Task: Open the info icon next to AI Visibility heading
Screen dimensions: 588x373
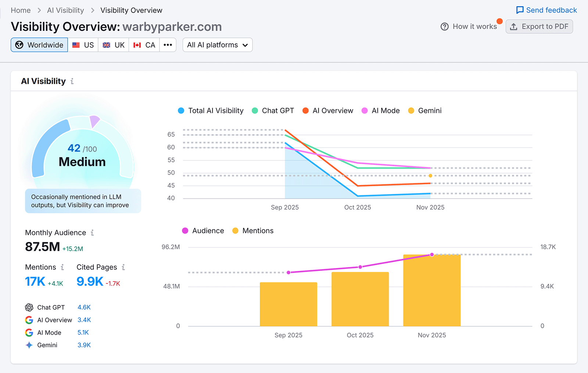Action: point(72,82)
